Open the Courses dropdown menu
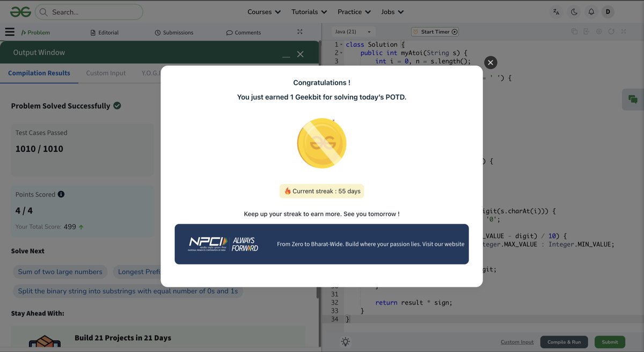Image resolution: width=644 pixels, height=352 pixels. point(264,12)
